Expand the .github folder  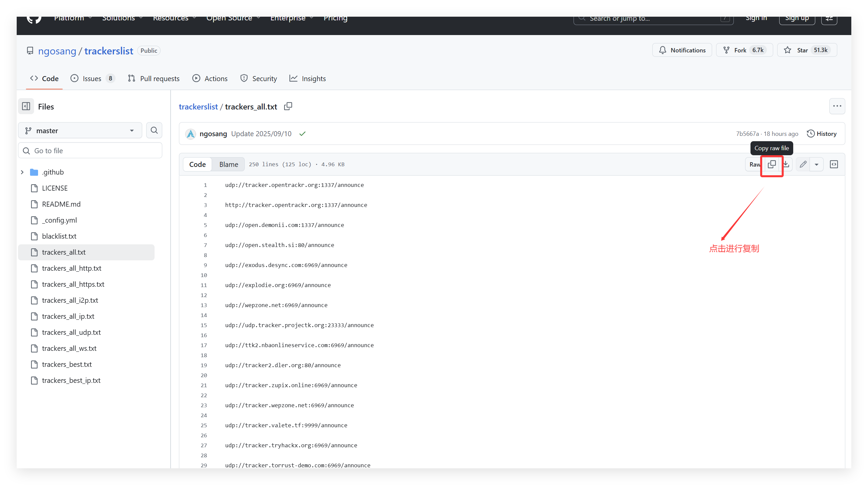pyautogui.click(x=22, y=172)
